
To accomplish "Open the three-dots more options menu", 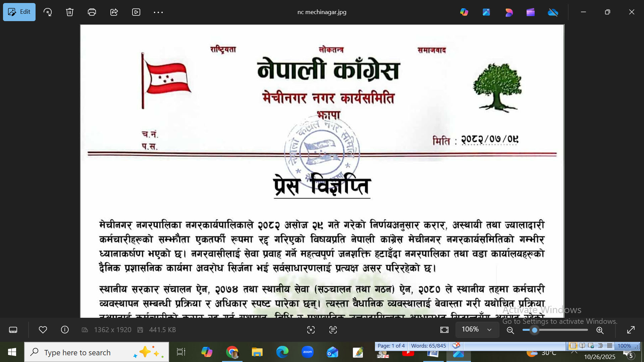I will [158, 12].
